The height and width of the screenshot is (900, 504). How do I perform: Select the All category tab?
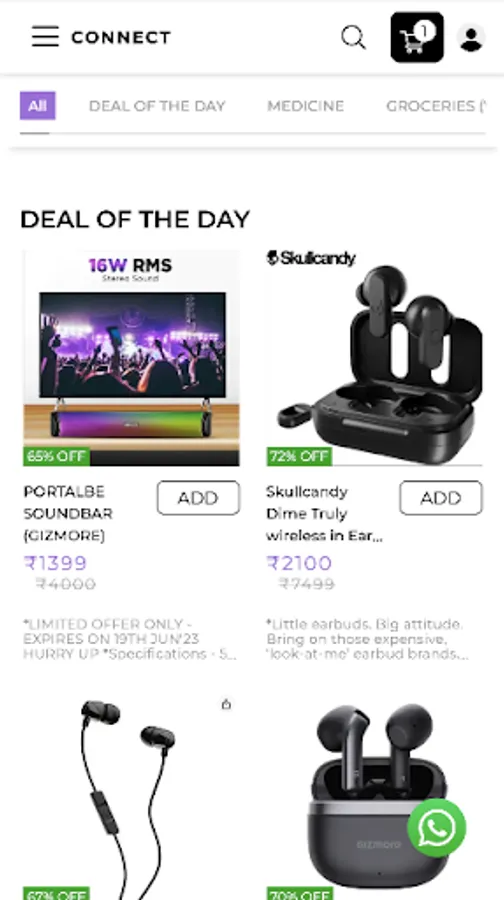pyautogui.click(x=38, y=106)
